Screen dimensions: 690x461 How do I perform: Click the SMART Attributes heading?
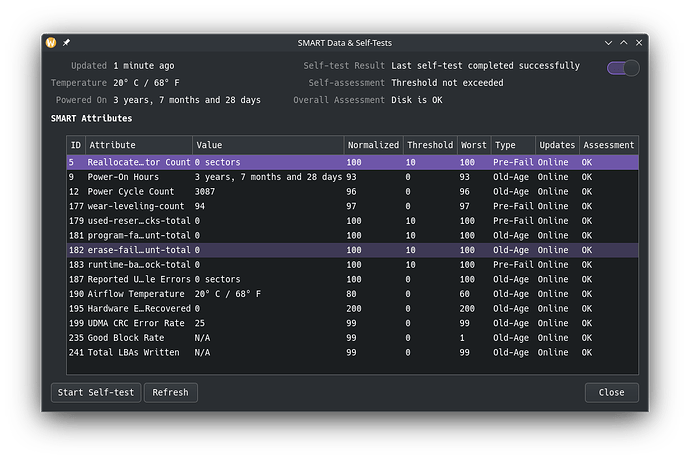coord(92,118)
